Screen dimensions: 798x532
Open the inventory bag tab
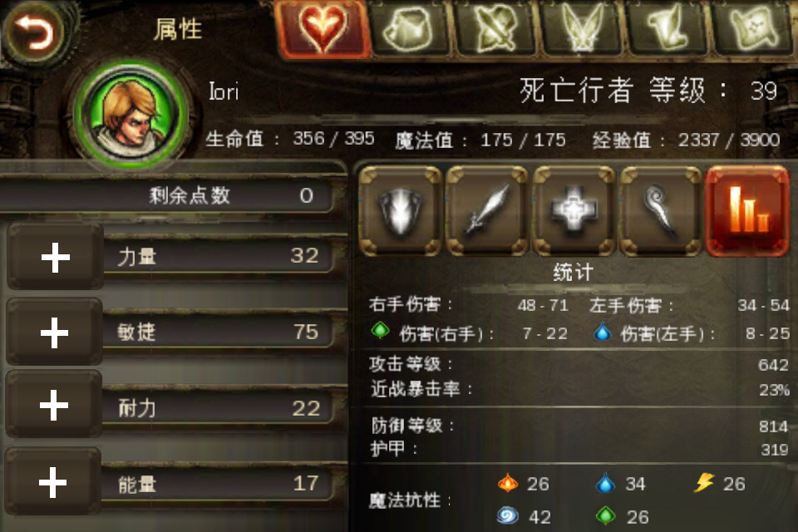click(x=409, y=27)
